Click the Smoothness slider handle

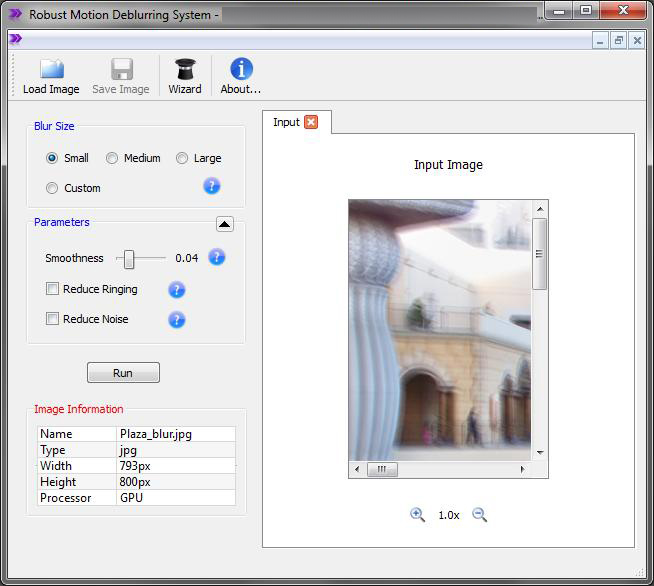click(129, 259)
